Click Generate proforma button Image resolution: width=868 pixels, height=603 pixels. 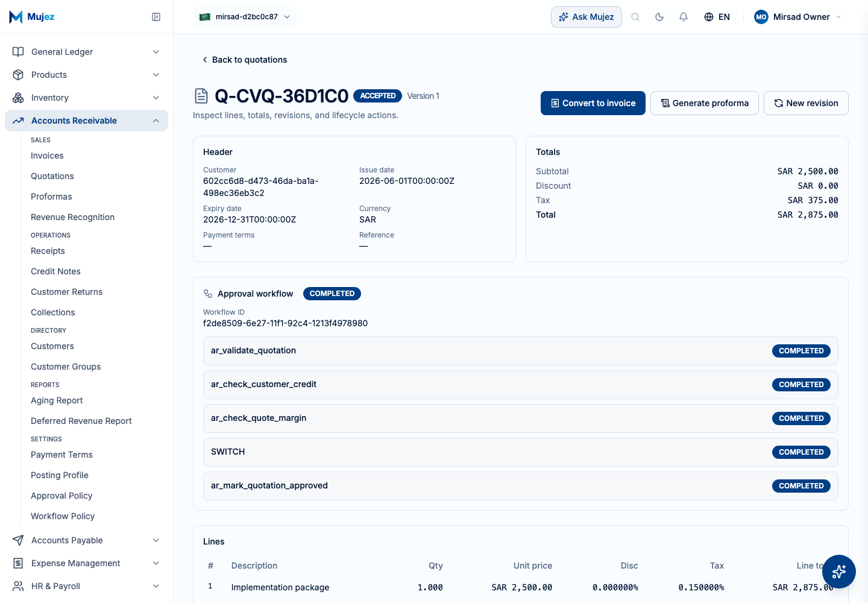[x=705, y=103]
